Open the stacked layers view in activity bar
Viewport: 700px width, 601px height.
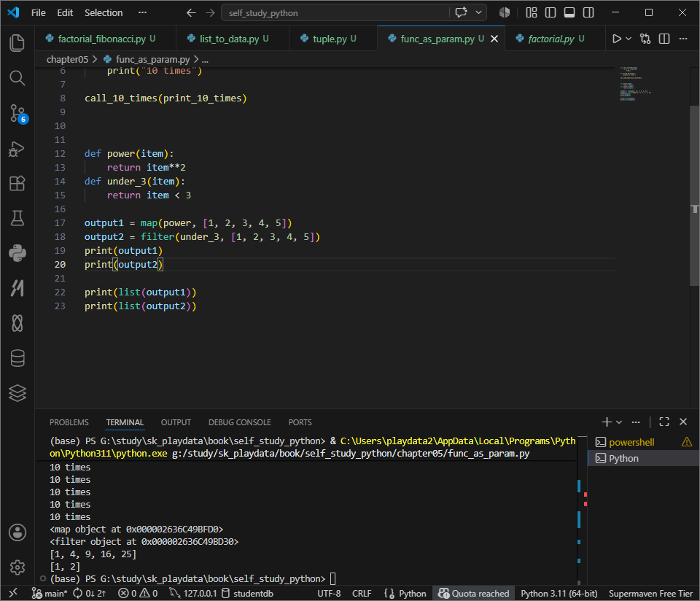point(17,393)
